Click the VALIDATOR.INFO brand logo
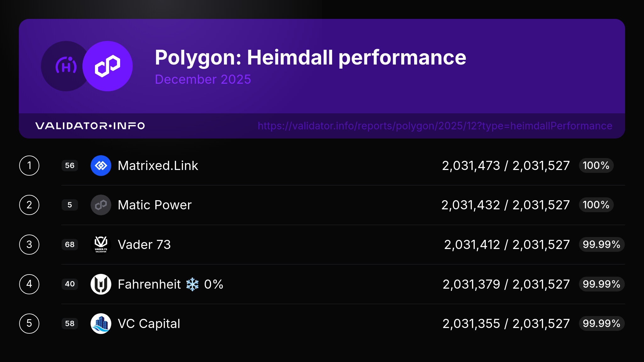644x362 pixels. (90, 126)
